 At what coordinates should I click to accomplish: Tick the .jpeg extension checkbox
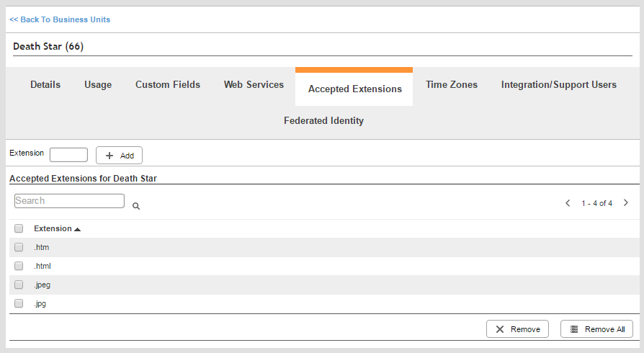tap(19, 285)
